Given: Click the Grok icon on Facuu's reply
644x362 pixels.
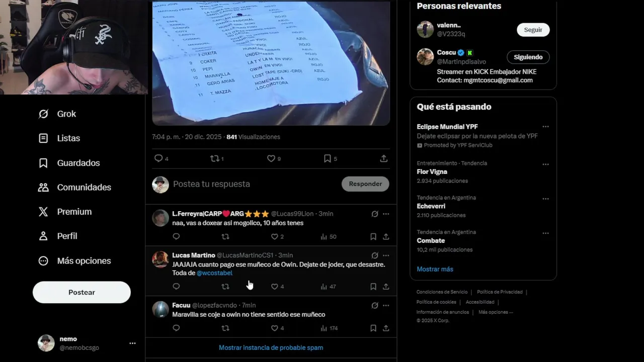Looking at the screenshot, I should pyautogui.click(x=375, y=305).
